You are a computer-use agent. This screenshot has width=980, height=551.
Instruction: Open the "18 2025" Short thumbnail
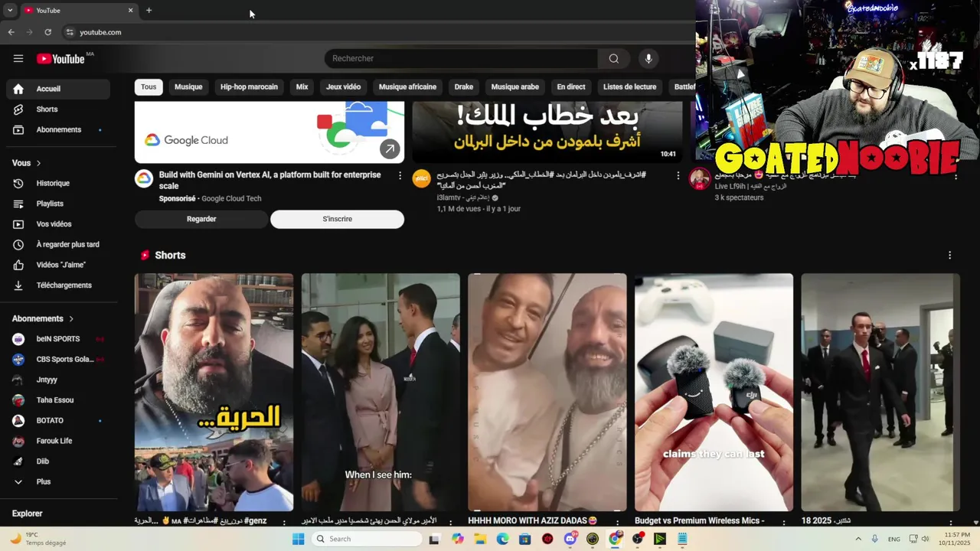click(880, 392)
